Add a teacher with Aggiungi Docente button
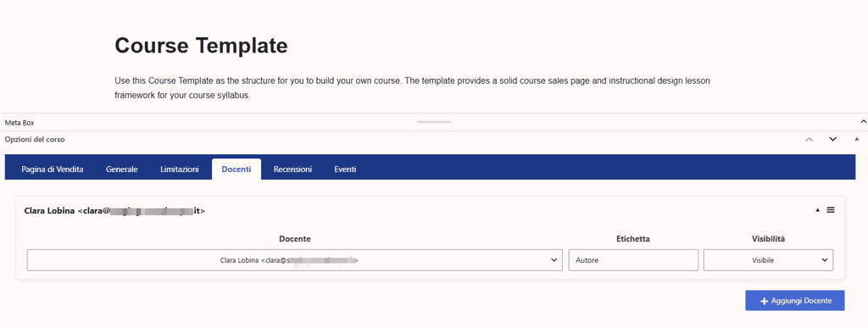This screenshot has width=868, height=328. click(795, 301)
